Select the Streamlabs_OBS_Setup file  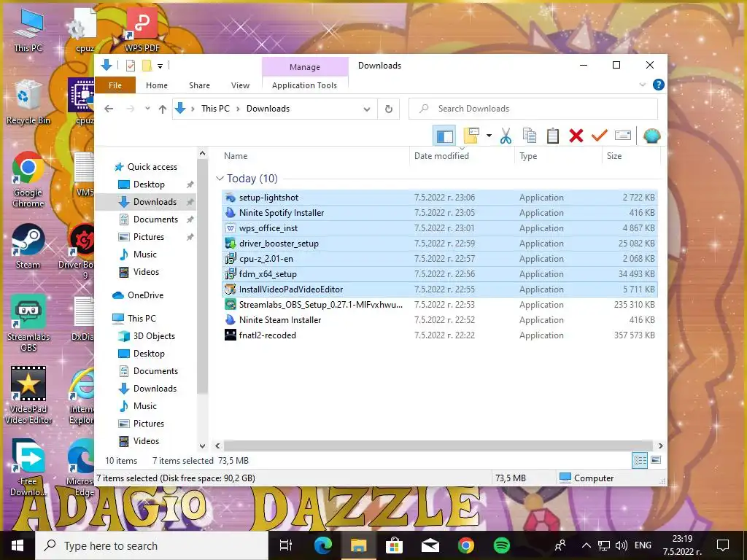(x=440, y=304)
